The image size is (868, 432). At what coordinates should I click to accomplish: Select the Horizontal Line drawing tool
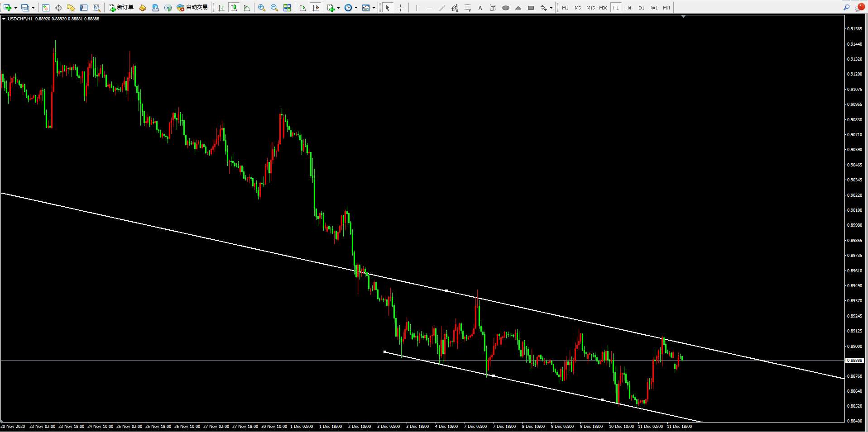429,8
